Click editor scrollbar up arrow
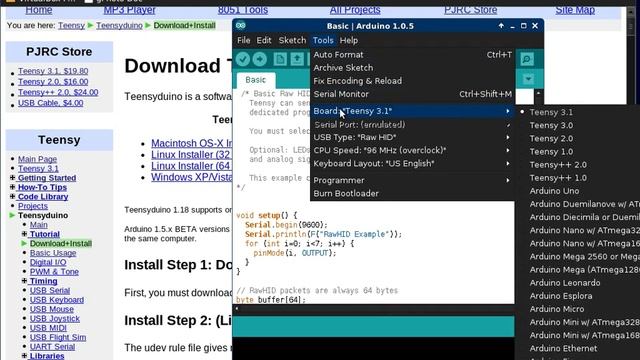 [x=538, y=93]
